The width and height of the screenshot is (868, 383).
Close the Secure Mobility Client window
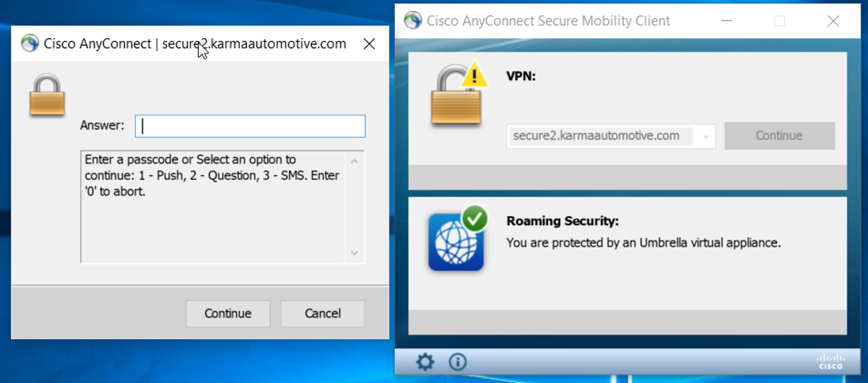tap(833, 21)
